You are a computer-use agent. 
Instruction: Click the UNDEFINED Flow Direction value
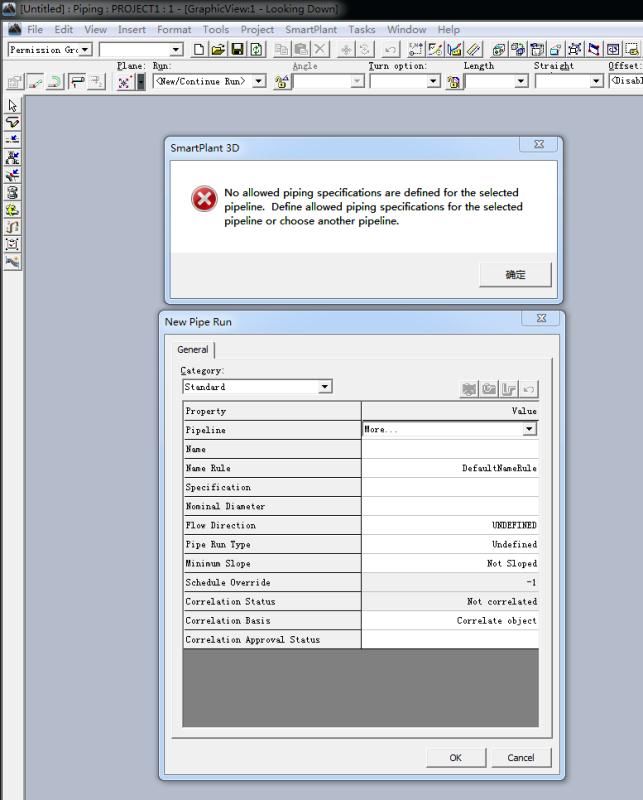pyautogui.click(x=450, y=525)
